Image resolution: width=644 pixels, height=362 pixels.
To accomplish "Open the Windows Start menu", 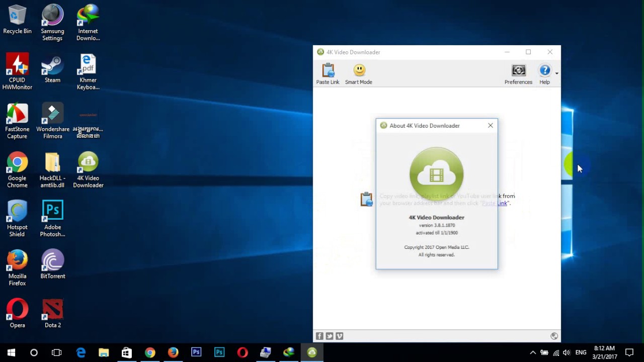I will pyautogui.click(x=11, y=352).
